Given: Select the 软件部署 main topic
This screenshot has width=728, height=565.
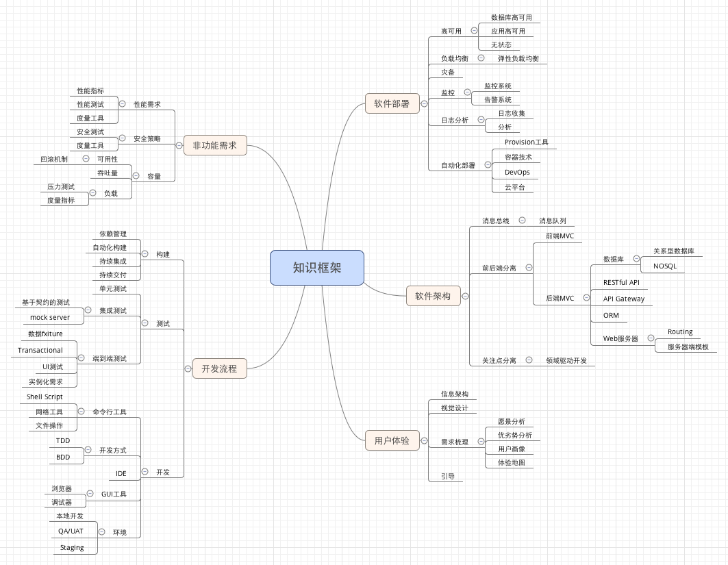Looking at the screenshot, I should click(392, 103).
